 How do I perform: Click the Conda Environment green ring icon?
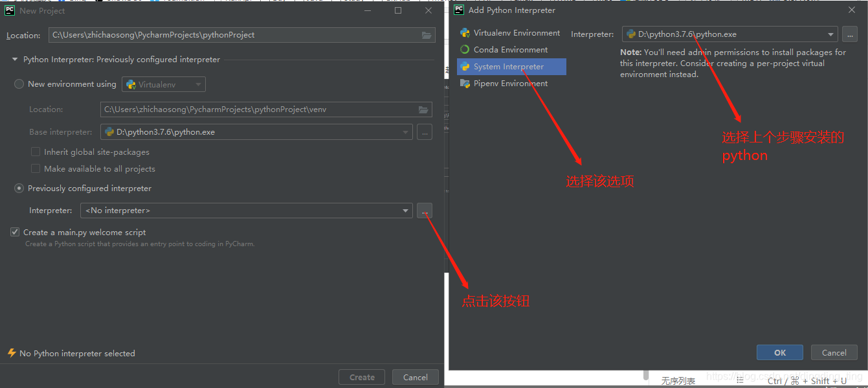pos(465,49)
